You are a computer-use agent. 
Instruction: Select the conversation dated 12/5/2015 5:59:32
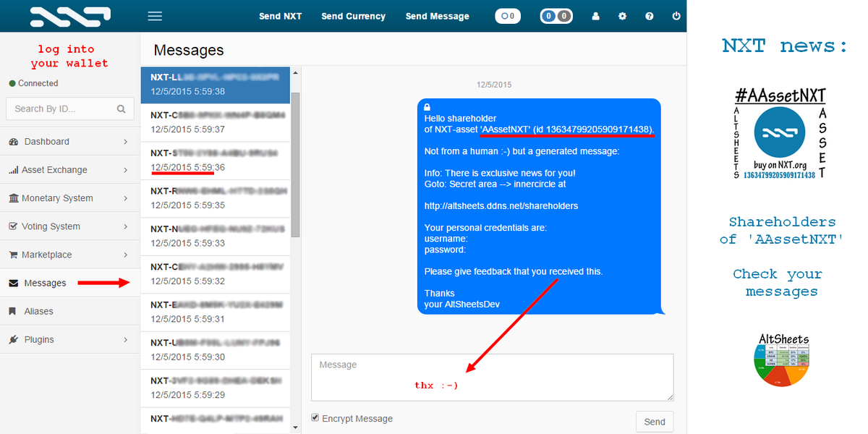216,273
